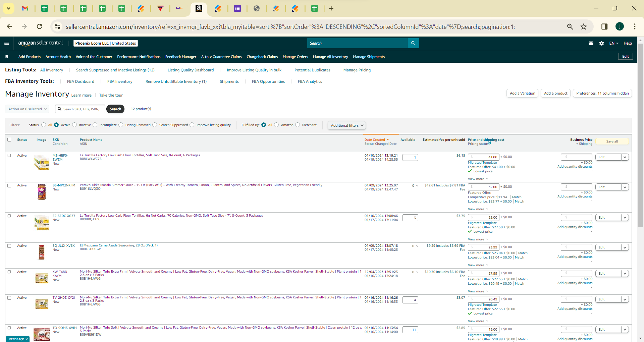Open a new browser tab
This screenshot has height=342, width=644.
331,8
